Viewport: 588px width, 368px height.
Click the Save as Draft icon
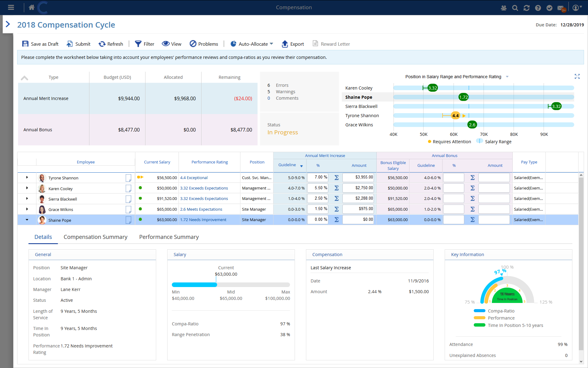click(x=25, y=44)
